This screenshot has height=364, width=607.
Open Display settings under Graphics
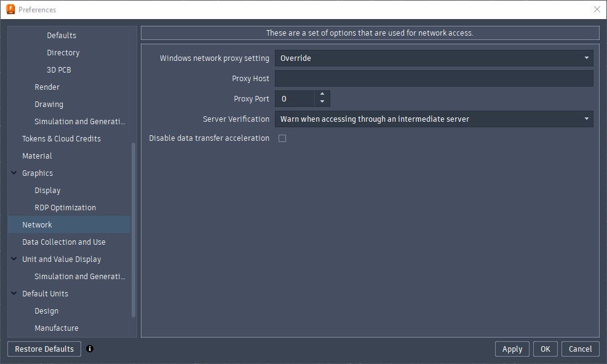(47, 190)
